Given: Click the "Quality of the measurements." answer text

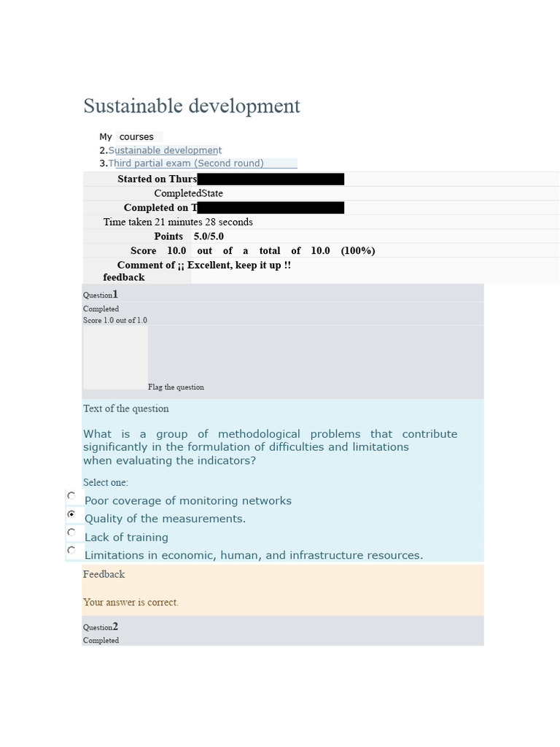Looking at the screenshot, I should tap(166, 519).
